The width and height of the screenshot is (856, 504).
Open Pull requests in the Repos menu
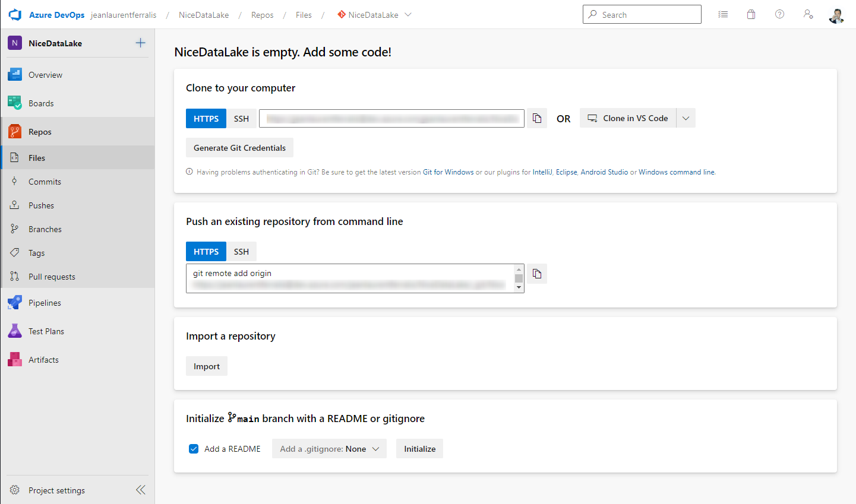click(x=78, y=277)
